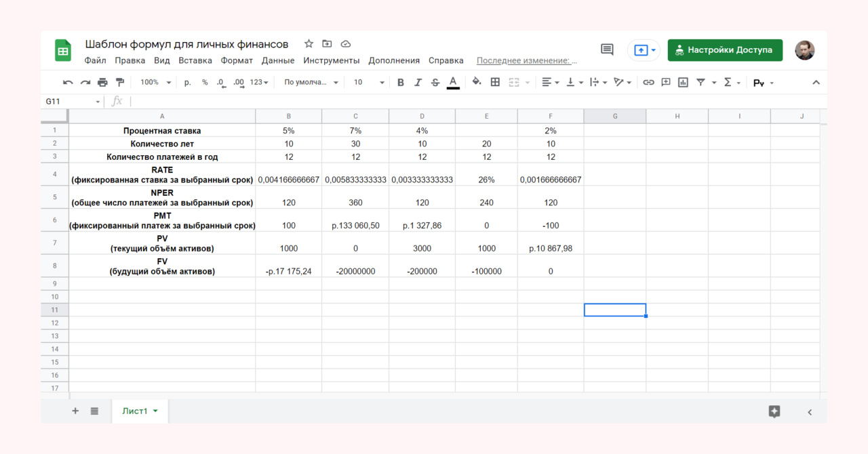
Task: Open the Последнее изменение link
Action: pyautogui.click(x=527, y=60)
